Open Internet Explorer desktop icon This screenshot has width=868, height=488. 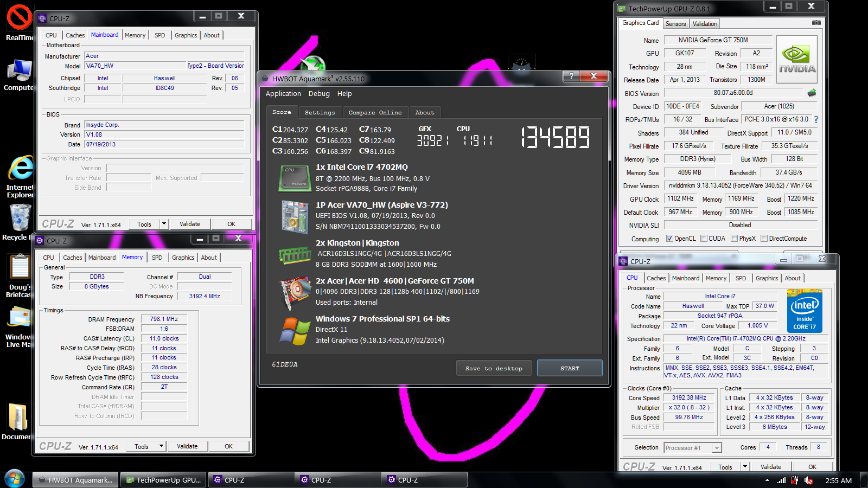(20, 177)
